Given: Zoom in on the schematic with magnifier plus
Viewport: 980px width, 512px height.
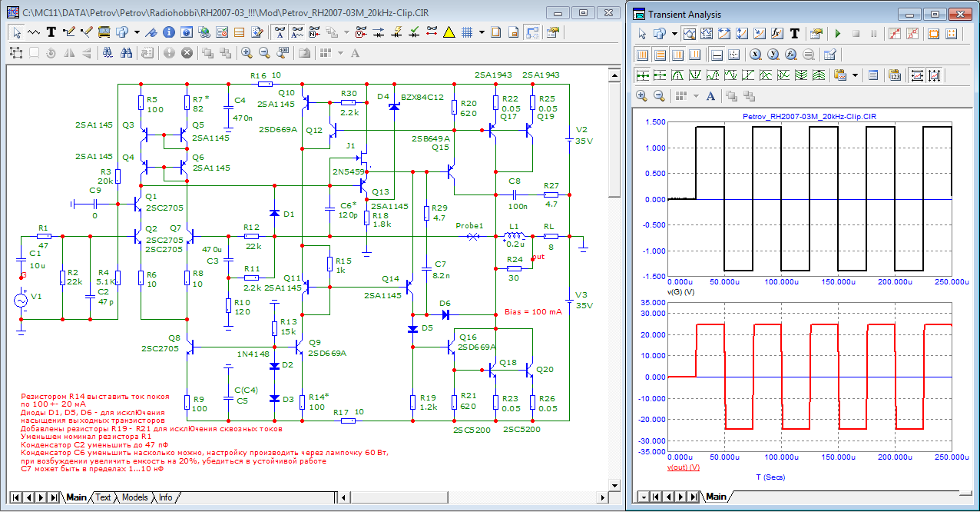Looking at the screenshot, I should point(247,53).
